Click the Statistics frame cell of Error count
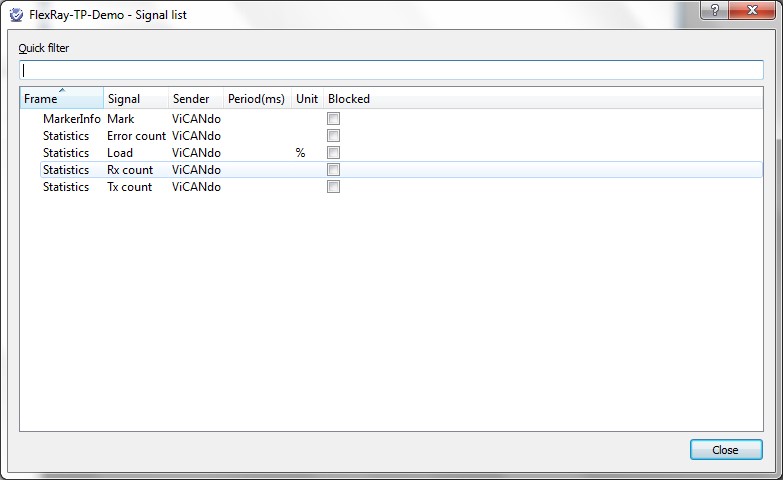The width and height of the screenshot is (783, 480). click(66, 136)
